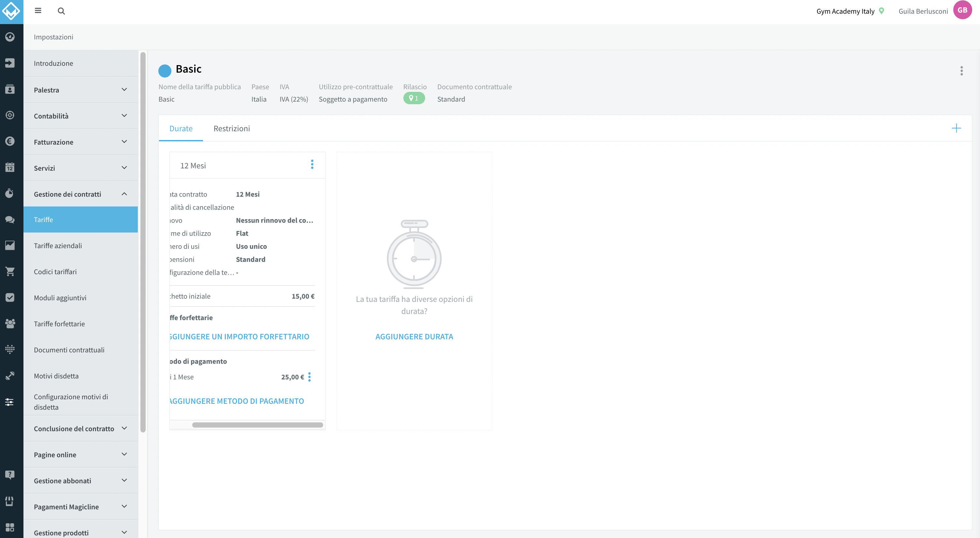Open options for the 25,00 € payment
980x538 pixels.
[x=309, y=377]
